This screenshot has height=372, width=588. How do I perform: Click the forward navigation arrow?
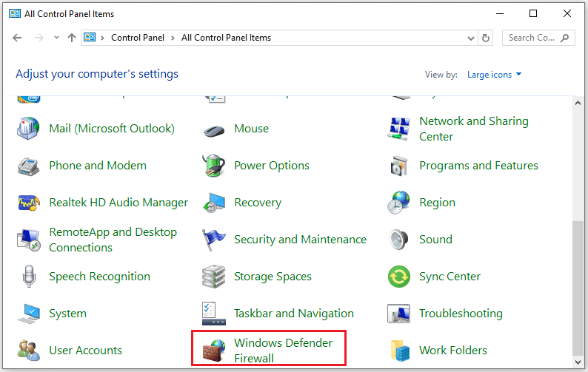[39, 38]
